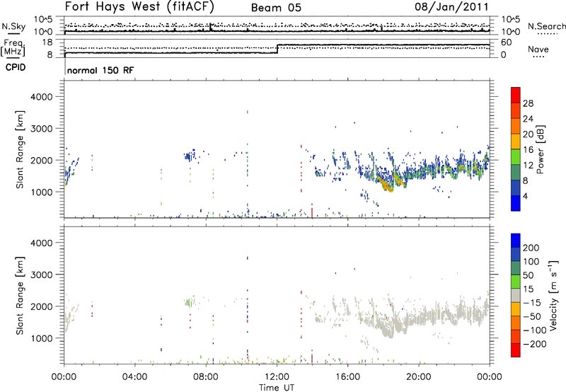Select the "normal 150 RF" mode text
The width and height of the screenshot is (566, 392).
[x=100, y=70]
